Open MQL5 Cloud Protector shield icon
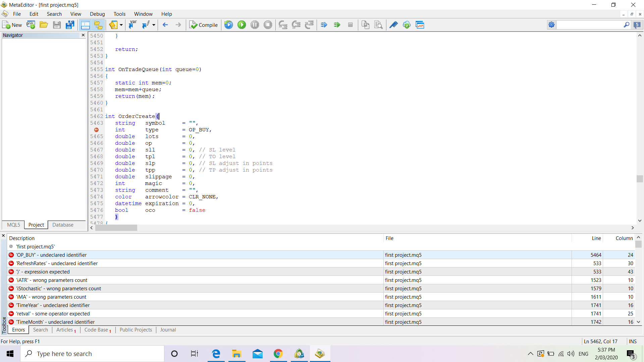The height and width of the screenshot is (362, 644). coord(407,25)
